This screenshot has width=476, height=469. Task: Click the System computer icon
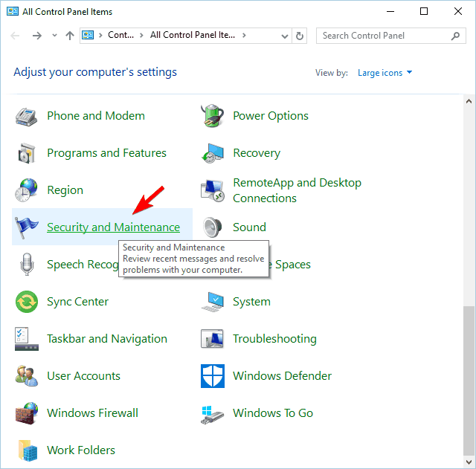point(212,302)
